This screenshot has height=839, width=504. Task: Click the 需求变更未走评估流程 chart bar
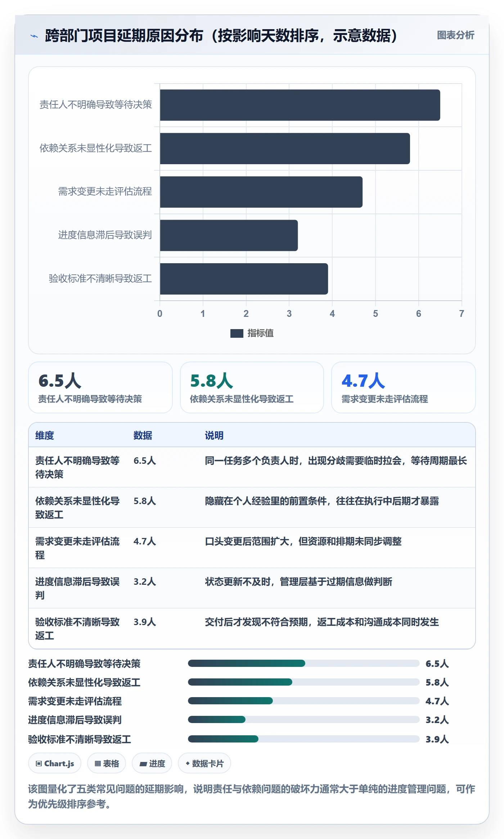coord(261,192)
